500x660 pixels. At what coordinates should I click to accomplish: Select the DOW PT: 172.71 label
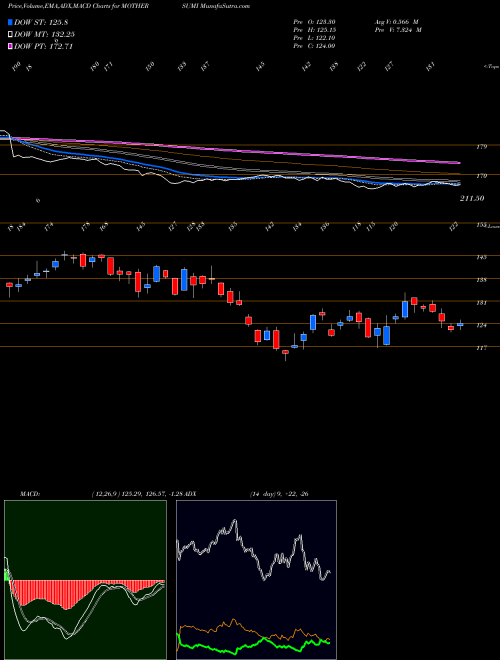coord(43,46)
